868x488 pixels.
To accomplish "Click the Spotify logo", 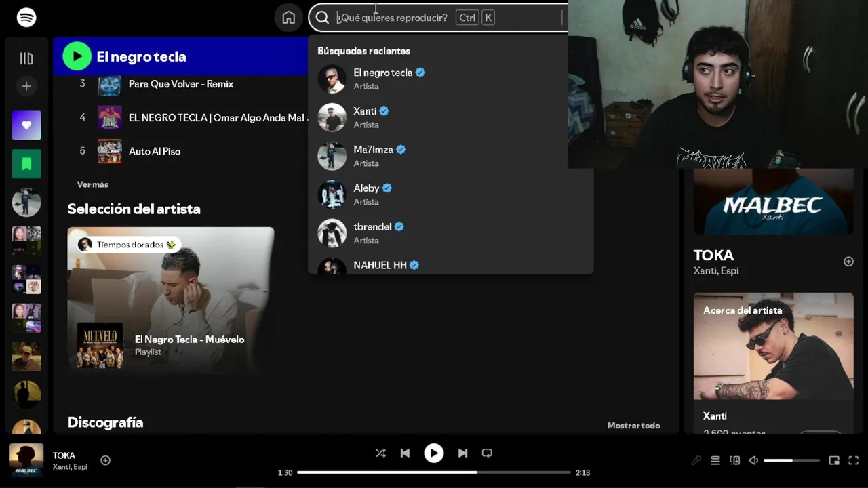I will (x=26, y=18).
